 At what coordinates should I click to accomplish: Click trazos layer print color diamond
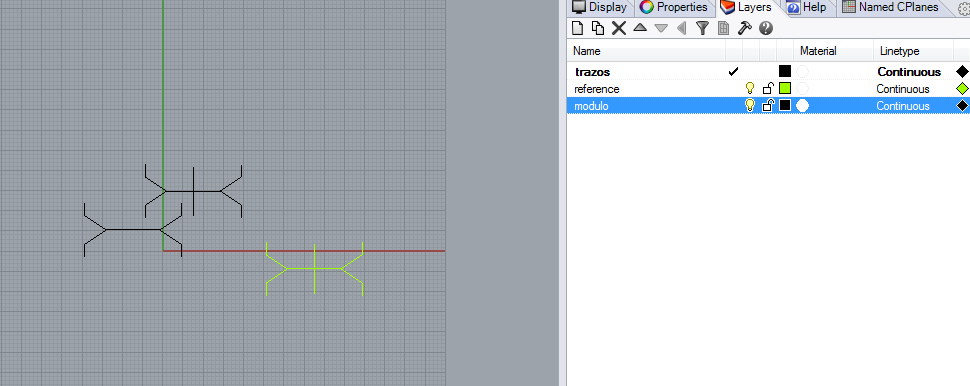coord(962,72)
